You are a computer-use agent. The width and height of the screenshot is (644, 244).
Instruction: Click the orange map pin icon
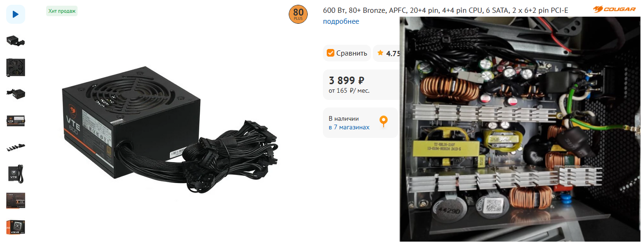(383, 121)
